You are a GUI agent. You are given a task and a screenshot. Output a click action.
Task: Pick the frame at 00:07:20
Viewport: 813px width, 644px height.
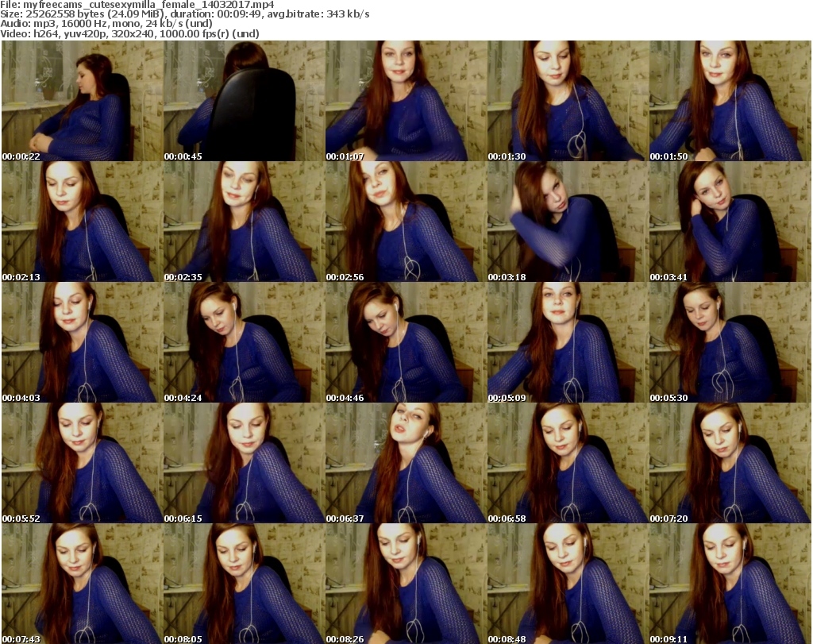[x=730, y=462]
